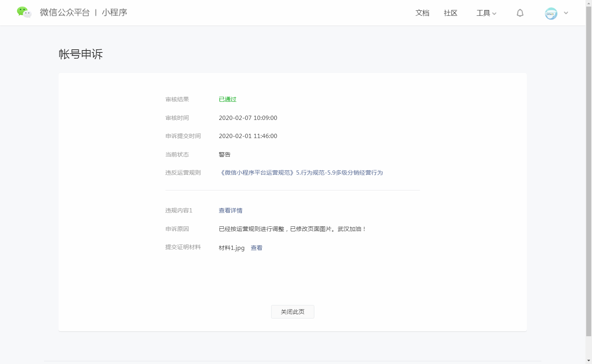
Task: Click the 申诉原因 label
Action: click(177, 229)
